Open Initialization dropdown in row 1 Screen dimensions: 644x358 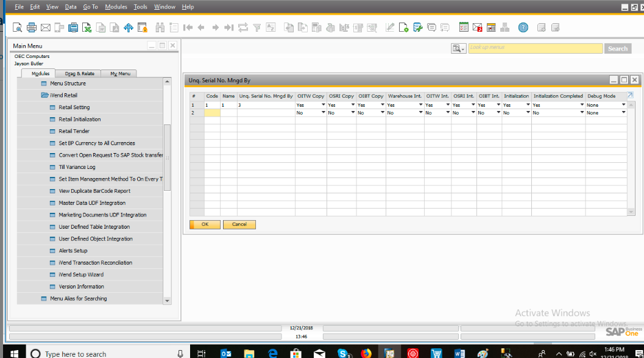[x=528, y=105]
